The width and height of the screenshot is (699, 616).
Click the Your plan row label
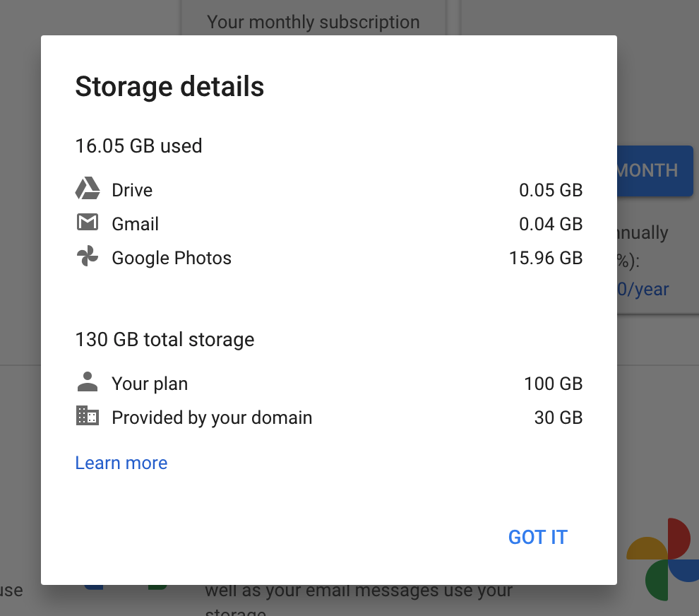(150, 384)
